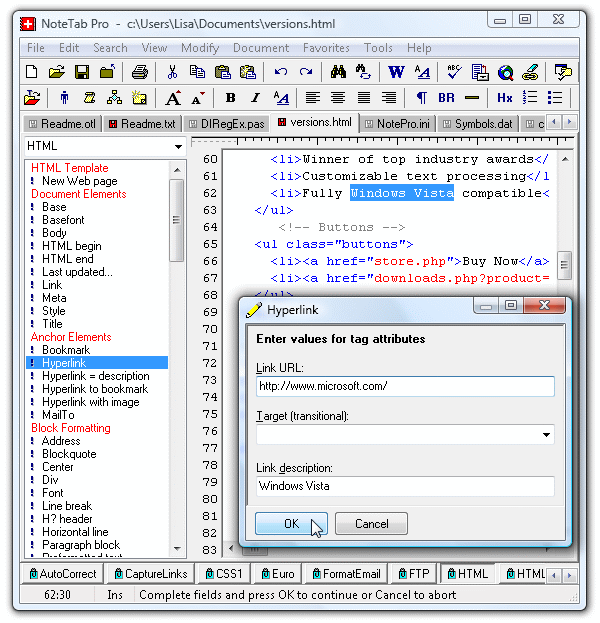Apply bold tag with B icon
Viewport: 600px width, 623px height.
pyautogui.click(x=230, y=98)
